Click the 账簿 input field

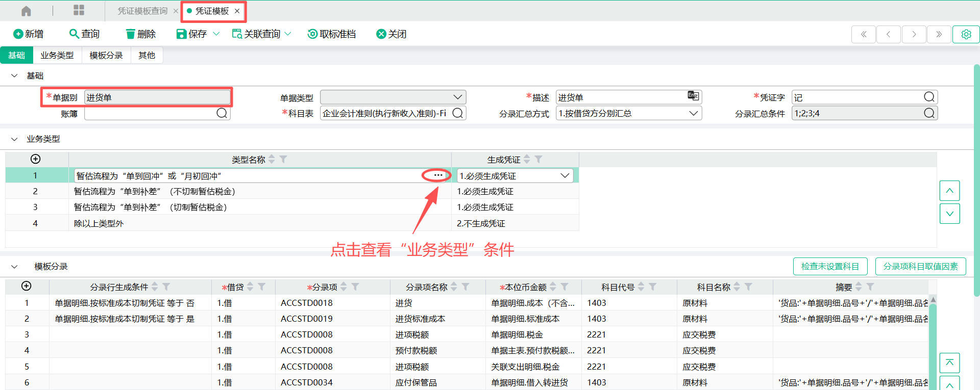coord(151,113)
